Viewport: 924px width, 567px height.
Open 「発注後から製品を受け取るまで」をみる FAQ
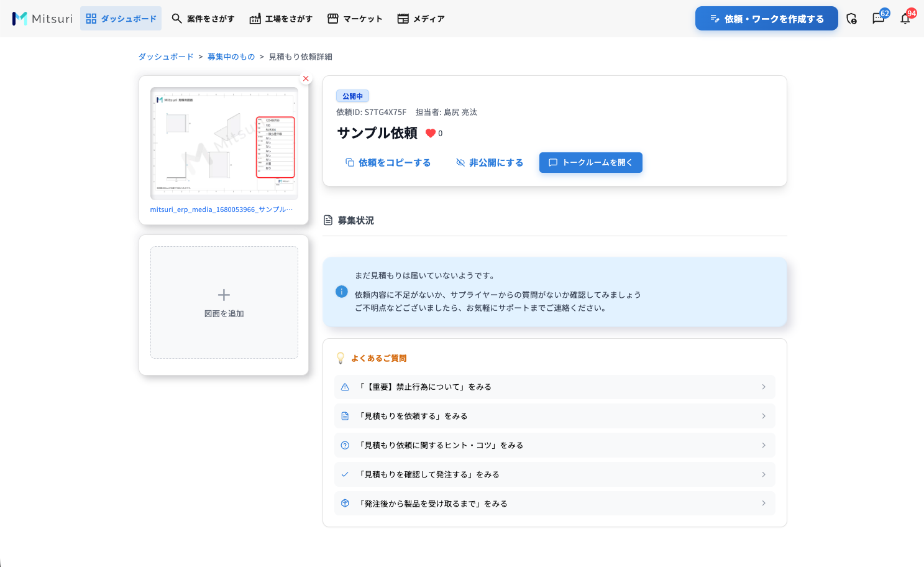(555, 504)
